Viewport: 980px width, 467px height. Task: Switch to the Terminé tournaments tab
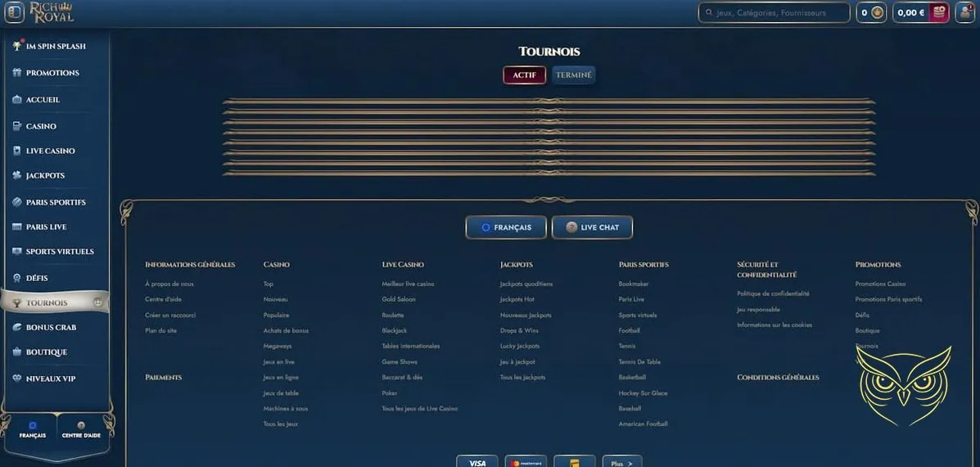[x=573, y=75]
